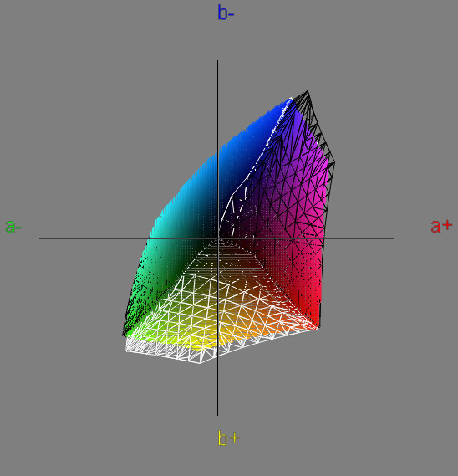Click the upper end of the vertical axis

217,62
